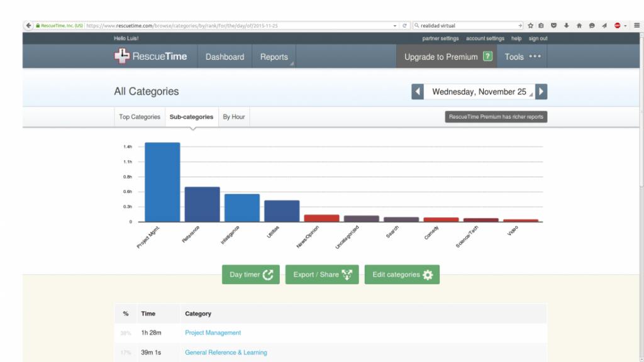
Task: Open General Reference & Learning link
Action: (226, 353)
